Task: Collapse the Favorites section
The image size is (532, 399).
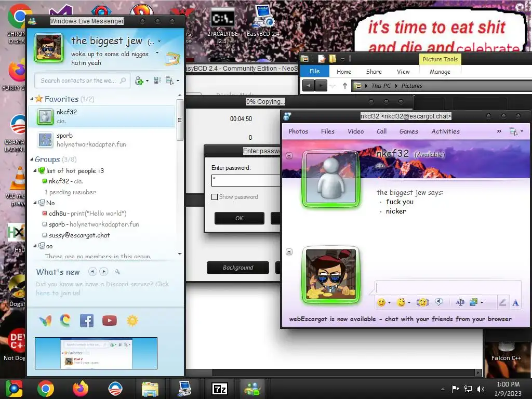Action: 32,99
